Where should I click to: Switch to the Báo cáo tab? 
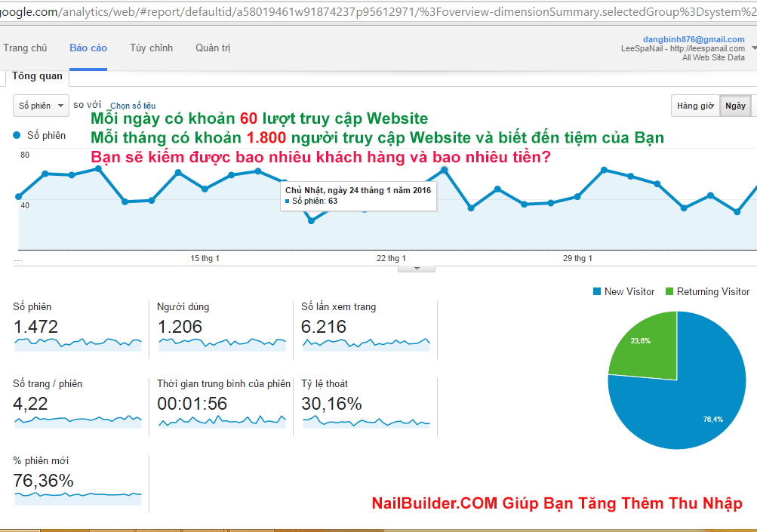pos(88,48)
